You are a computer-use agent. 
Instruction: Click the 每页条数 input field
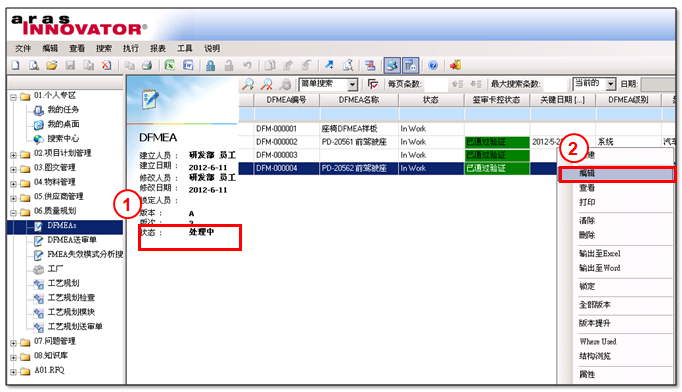[x=436, y=84]
